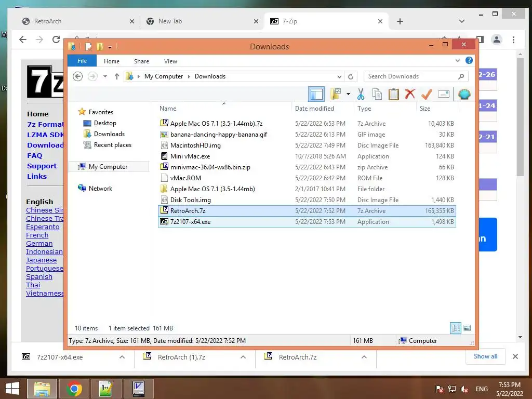The image size is (532, 399).
Task: Expand the ribbon with the chevron
Action: pyautogui.click(x=457, y=60)
